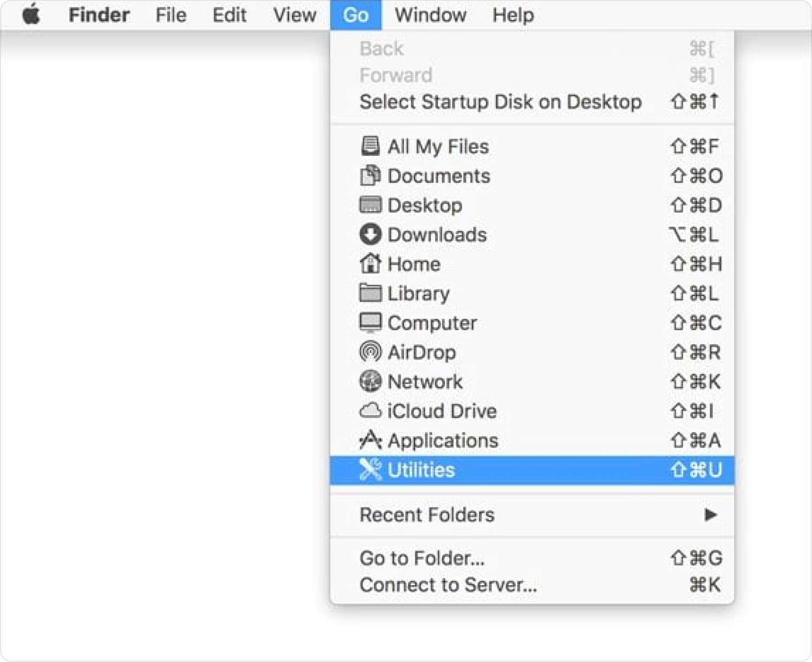812x662 pixels.
Task: Click the Back menu entry
Action: coord(532,49)
